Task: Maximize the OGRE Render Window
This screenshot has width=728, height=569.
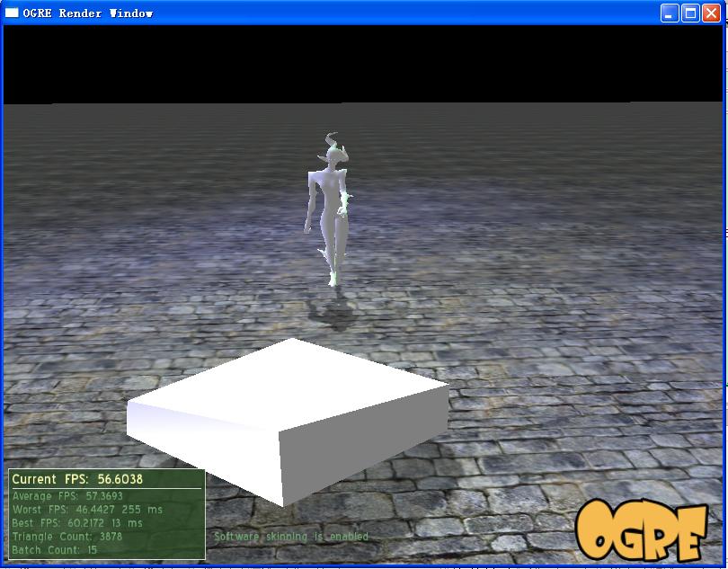Action: tap(690, 13)
